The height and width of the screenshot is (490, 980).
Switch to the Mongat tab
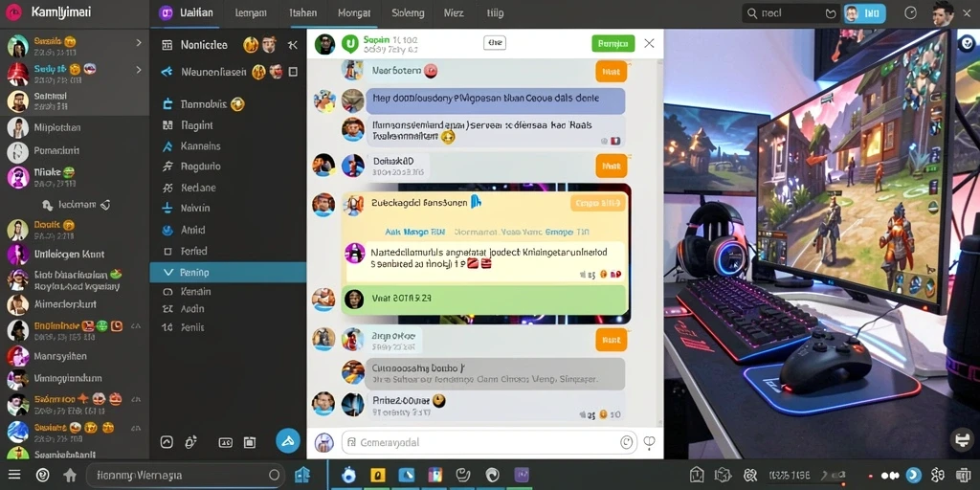[x=354, y=13]
